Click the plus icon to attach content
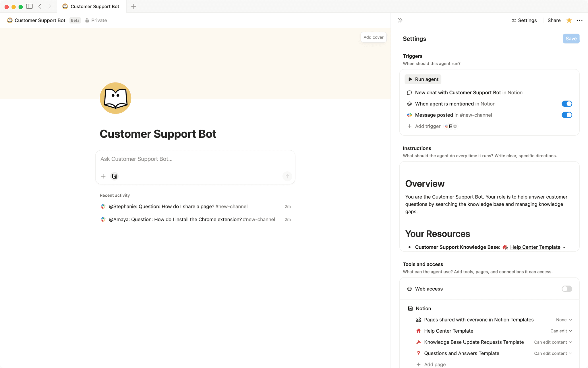Viewport: 588px width, 368px height. coord(103,176)
